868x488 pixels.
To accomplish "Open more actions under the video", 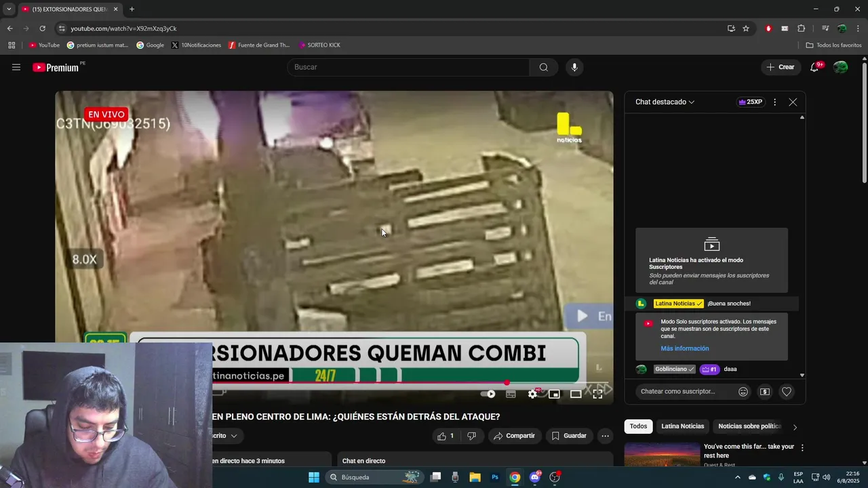I will tap(606, 436).
